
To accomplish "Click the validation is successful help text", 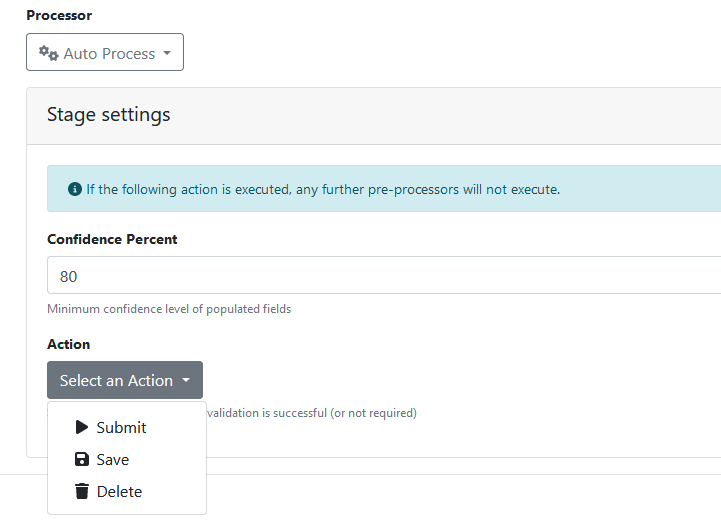I will coord(311,412).
